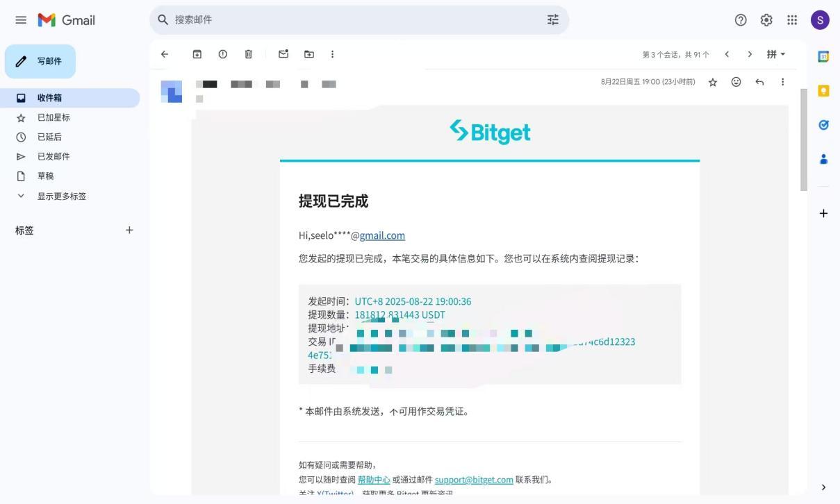Viewport: 840px width, 504px height.
Task: Create a new label with plus icon
Action: click(129, 230)
